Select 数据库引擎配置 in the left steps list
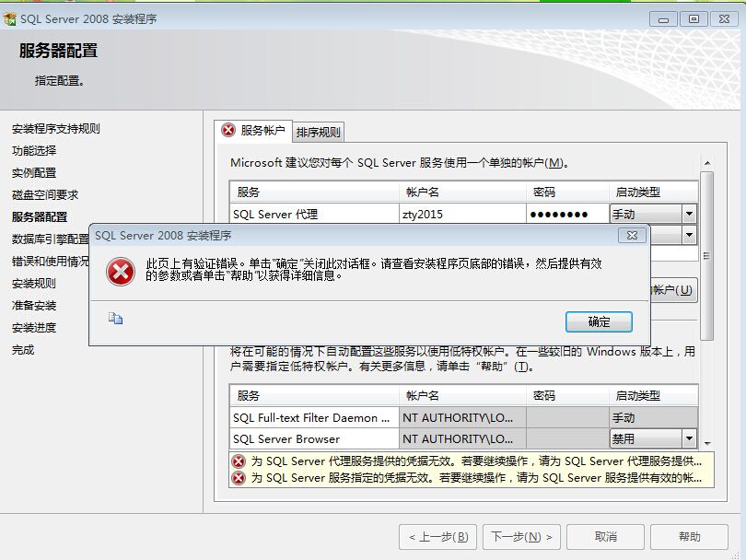Image resolution: width=746 pixels, height=560 pixels. coord(50,239)
